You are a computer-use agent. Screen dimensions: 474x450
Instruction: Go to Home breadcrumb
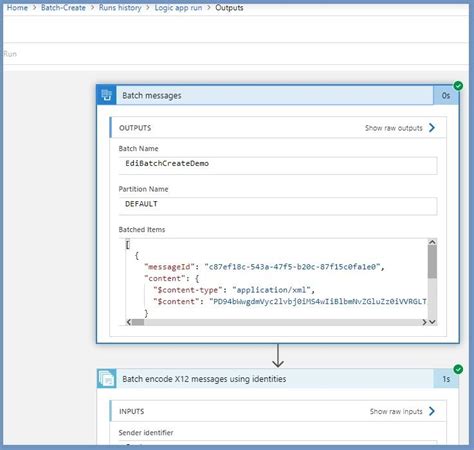coord(17,8)
